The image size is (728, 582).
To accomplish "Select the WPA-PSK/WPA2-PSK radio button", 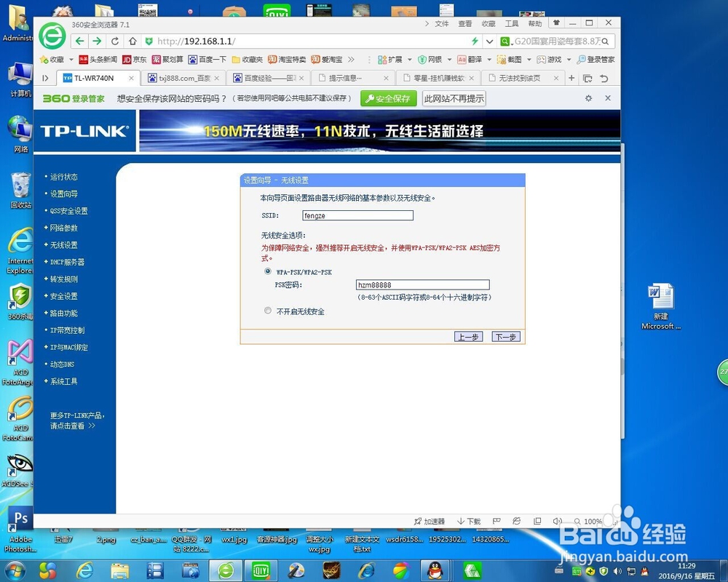I will pos(267,271).
